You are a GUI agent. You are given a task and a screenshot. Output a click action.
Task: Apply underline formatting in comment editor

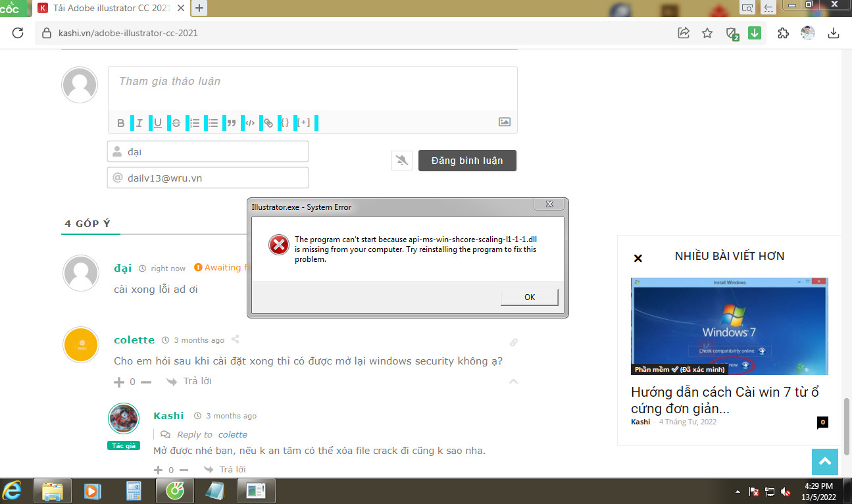tap(158, 123)
